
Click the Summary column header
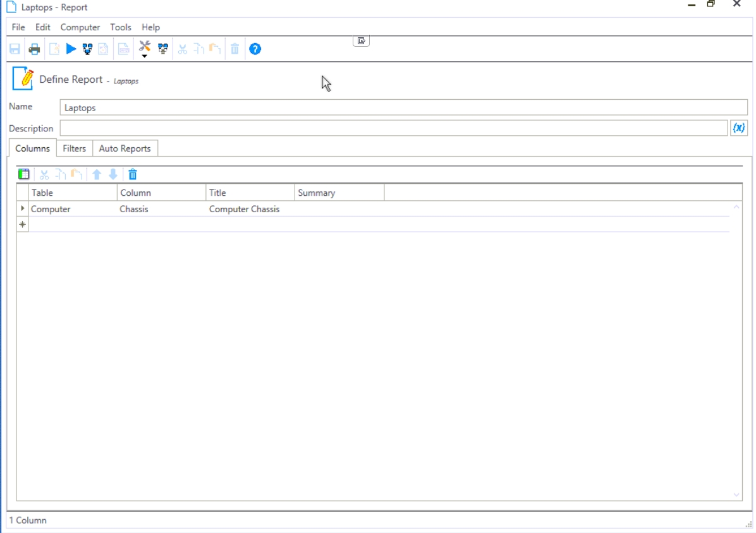(x=339, y=193)
